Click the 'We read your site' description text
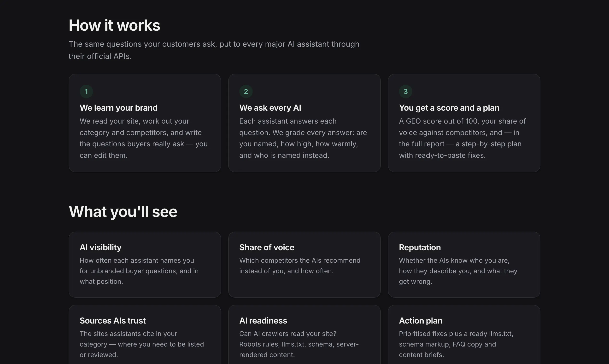 tap(144, 138)
